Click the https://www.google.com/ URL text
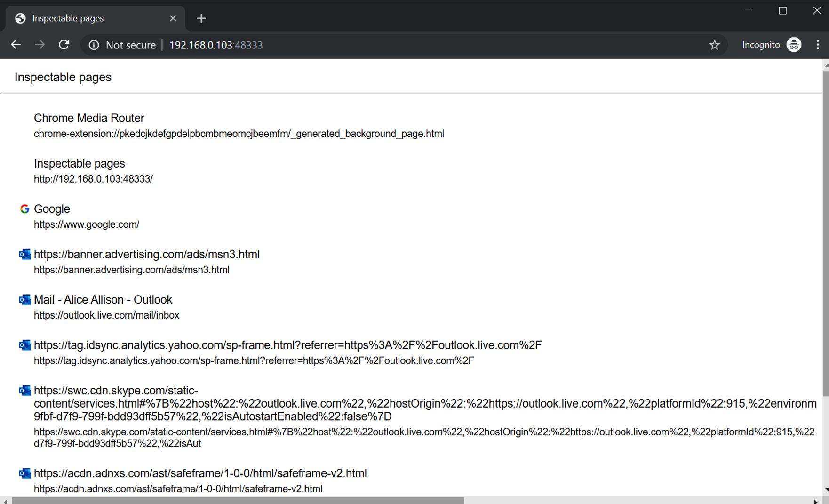The height and width of the screenshot is (504, 829). click(x=87, y=224)
